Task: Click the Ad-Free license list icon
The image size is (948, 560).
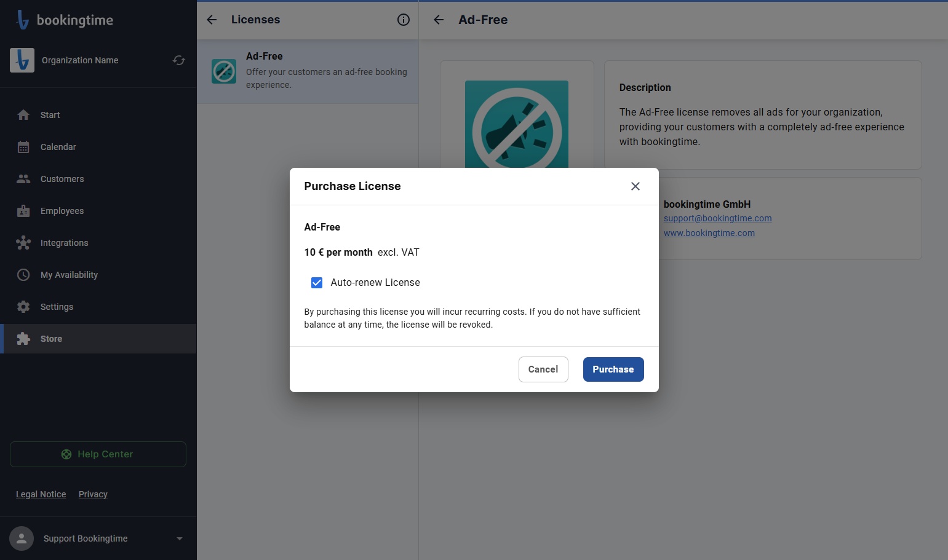Action: 224,71
